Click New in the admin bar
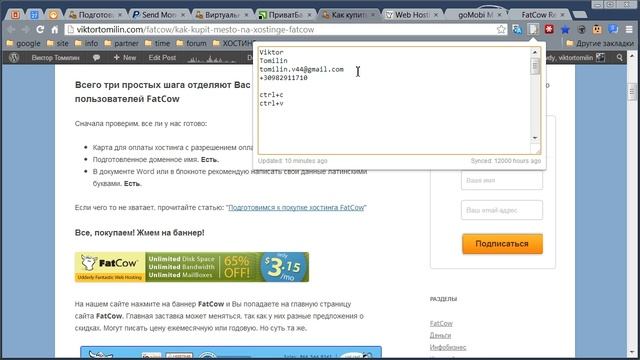The image size is (640, 360). [x=124, y=58]
